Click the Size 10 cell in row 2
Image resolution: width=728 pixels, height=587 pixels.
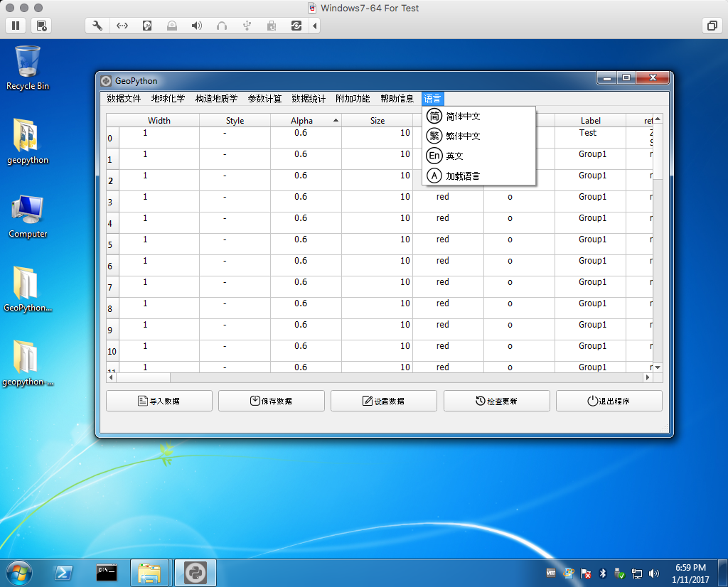377,180
